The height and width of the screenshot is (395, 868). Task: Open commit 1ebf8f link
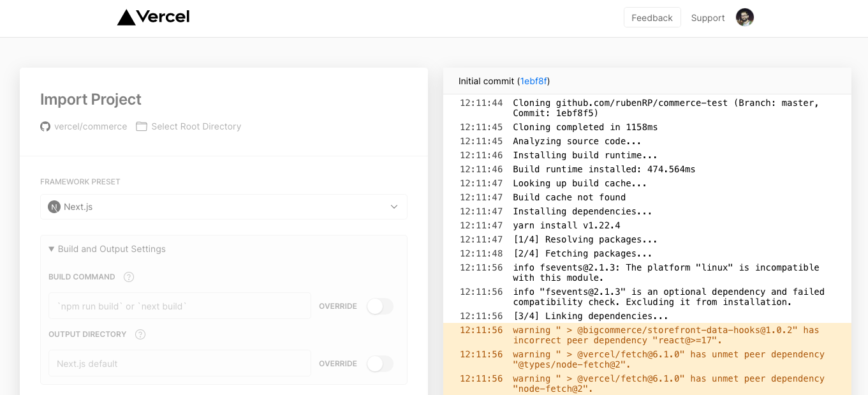[534, 81]
